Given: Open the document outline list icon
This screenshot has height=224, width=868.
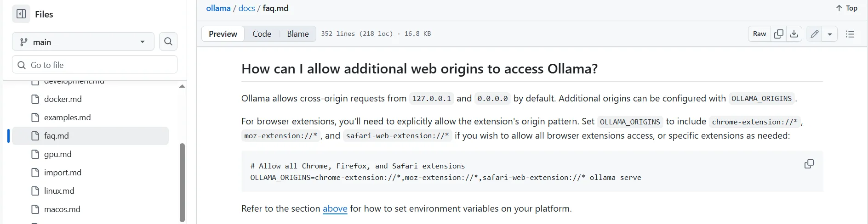Looking at the screenshot, I should click(850, 34).
